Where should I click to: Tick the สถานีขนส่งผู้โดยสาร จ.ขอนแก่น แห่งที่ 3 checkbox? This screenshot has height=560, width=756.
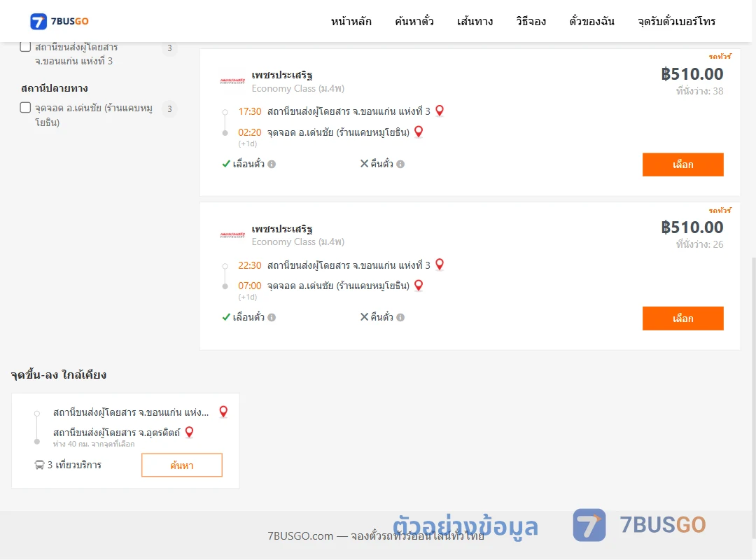coord(26,47)
